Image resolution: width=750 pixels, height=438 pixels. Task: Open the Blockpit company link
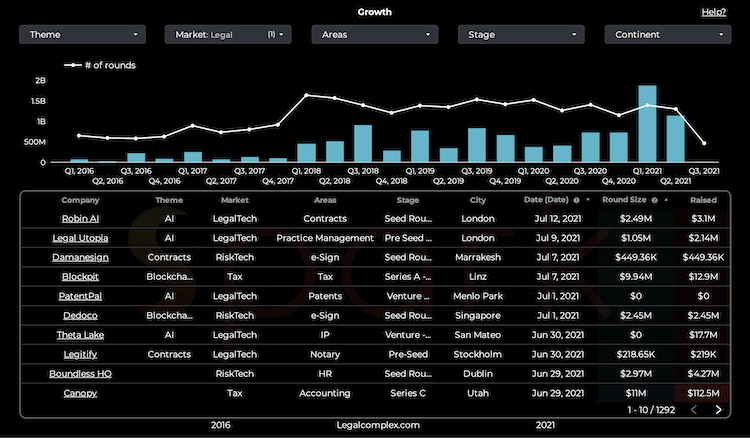pos(80,277)
